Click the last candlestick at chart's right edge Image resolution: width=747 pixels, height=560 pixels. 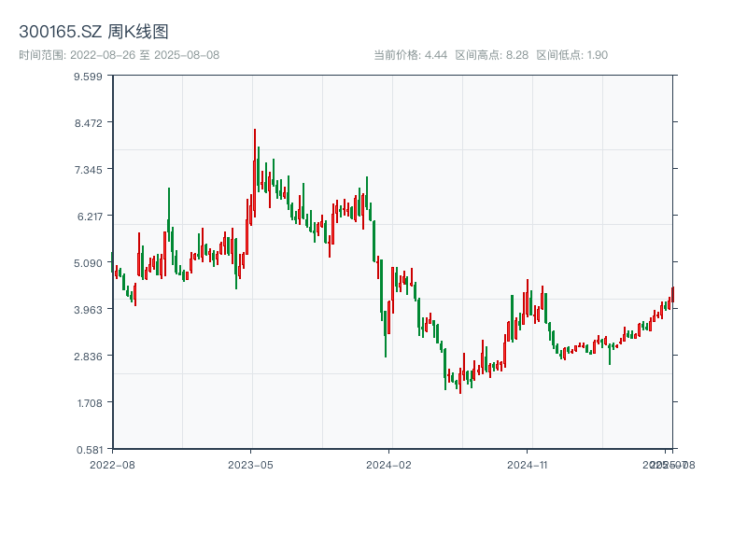tap(672, 295)
